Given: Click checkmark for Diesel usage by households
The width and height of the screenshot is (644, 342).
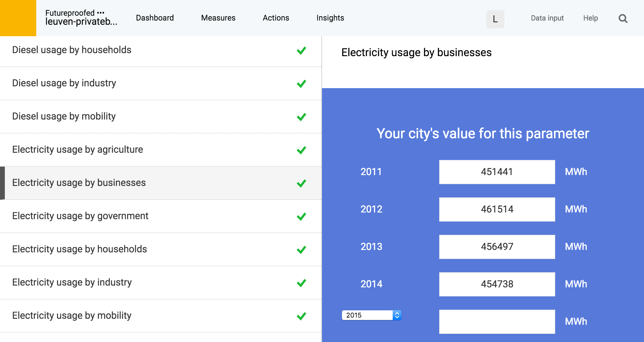Looking at the screenshot, I should pos(301,50).
